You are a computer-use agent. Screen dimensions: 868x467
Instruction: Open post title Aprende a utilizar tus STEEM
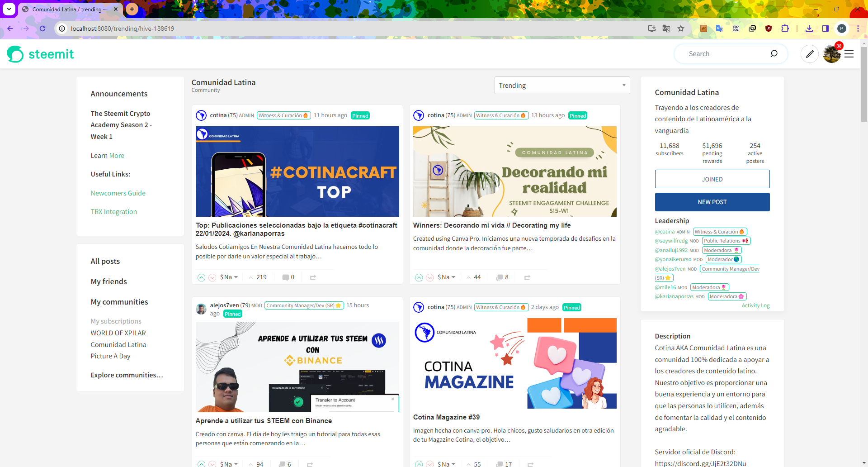click(x=264, y=421)
